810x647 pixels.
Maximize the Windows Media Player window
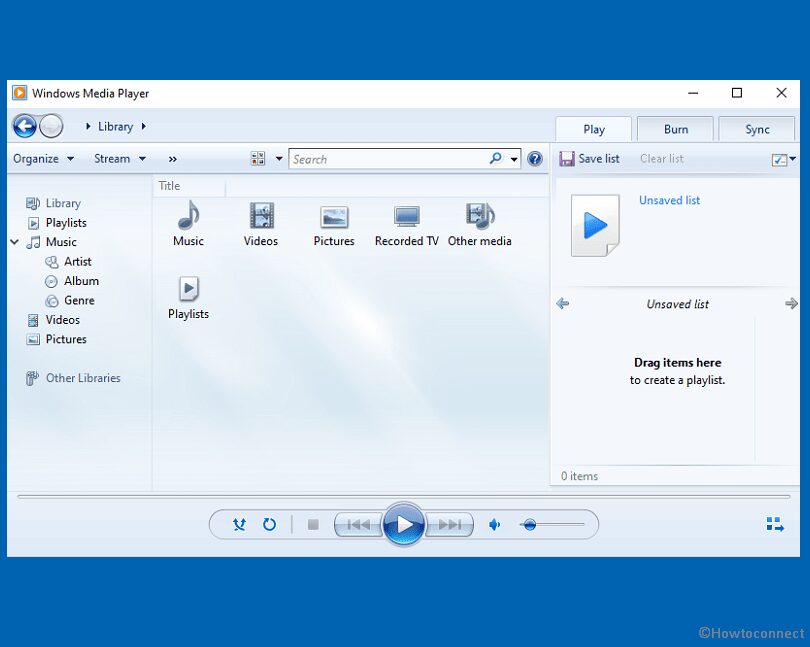[737, 93]
